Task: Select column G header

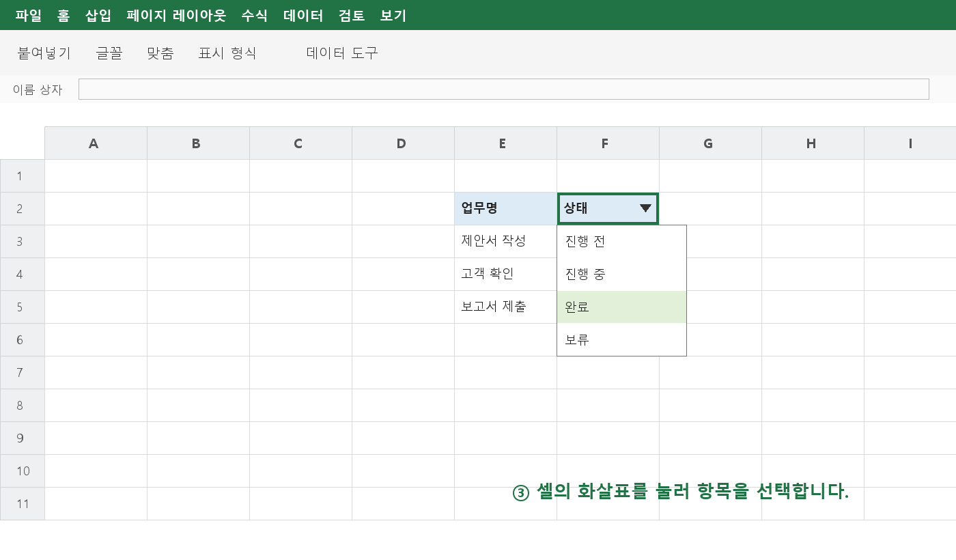Action: pos(711,143)
